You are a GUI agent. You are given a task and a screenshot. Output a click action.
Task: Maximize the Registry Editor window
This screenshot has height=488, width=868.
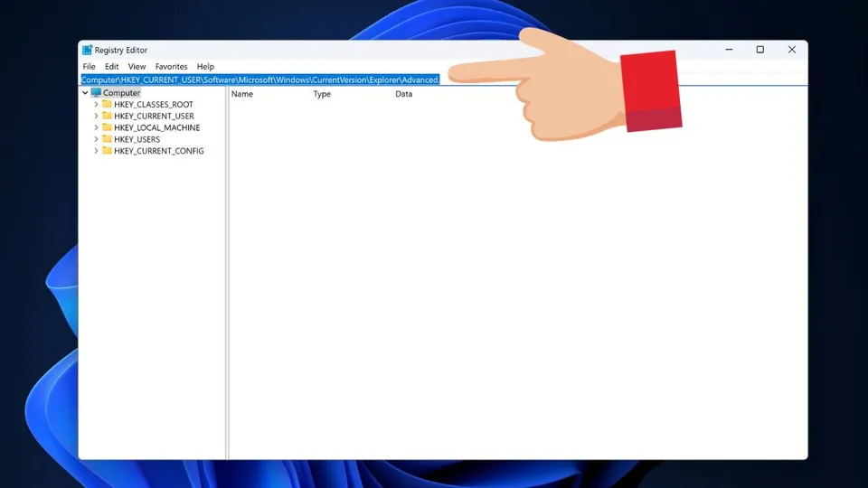coord(760,50)
